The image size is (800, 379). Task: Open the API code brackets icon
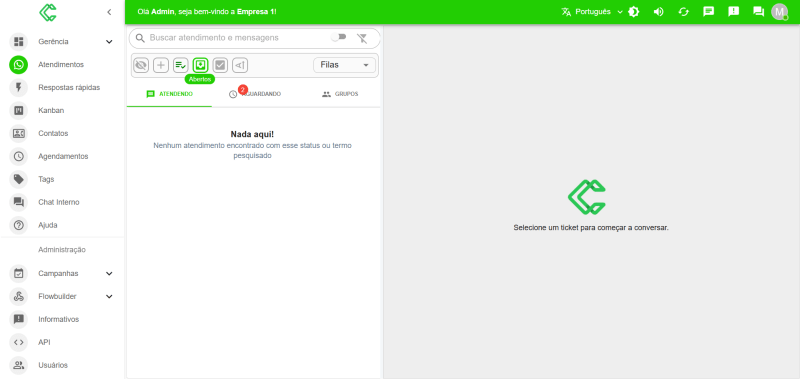[x=19, y=342]
